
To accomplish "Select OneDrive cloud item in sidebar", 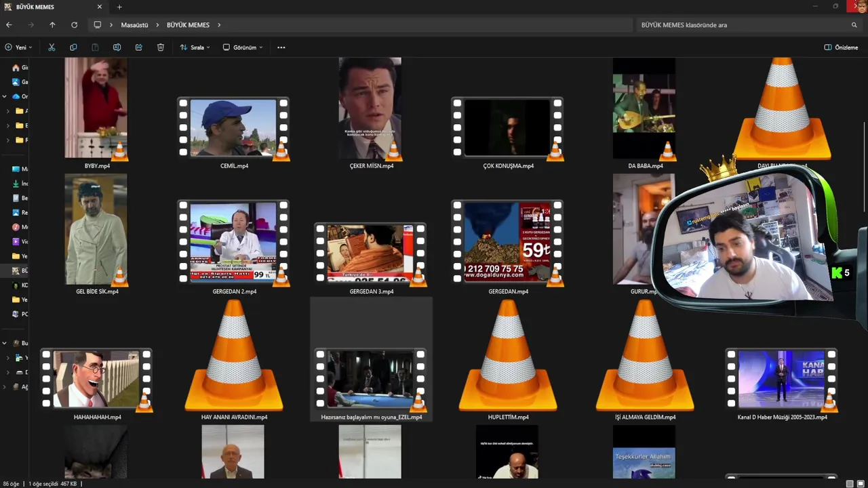I will coord(20,96).
